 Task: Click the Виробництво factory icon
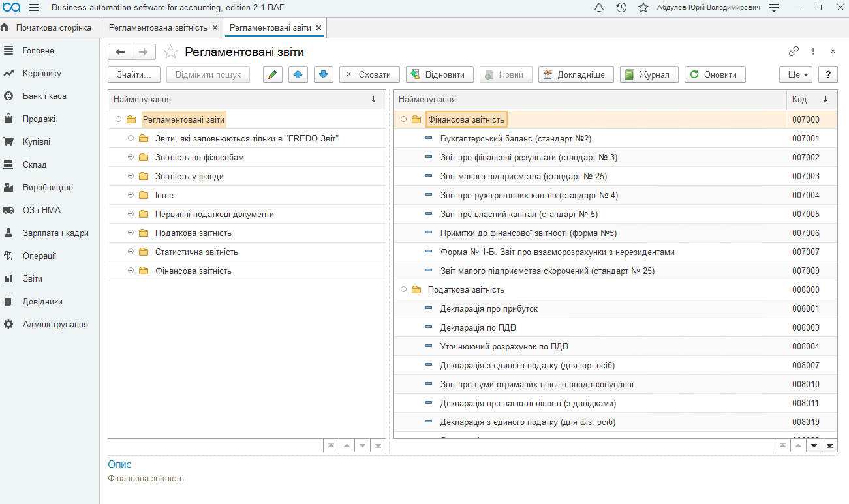click(8, 187)
